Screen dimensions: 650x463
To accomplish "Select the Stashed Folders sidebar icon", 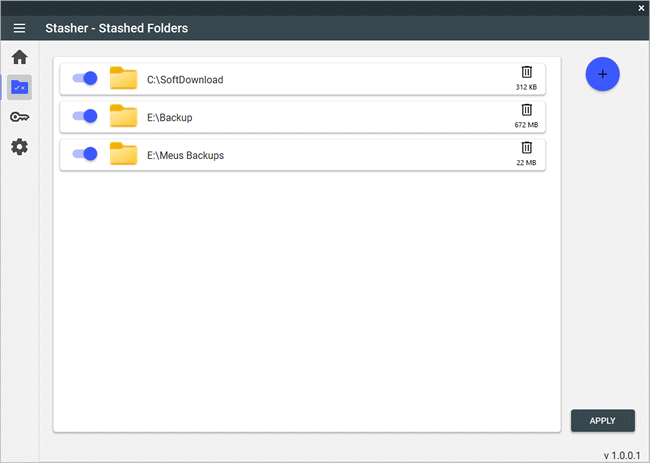I will pos(19,87).
